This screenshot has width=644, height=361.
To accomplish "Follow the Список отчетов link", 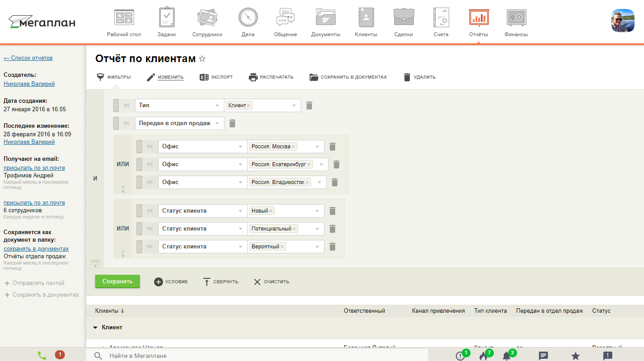I will pyautogui.click(x=28, y=58).
